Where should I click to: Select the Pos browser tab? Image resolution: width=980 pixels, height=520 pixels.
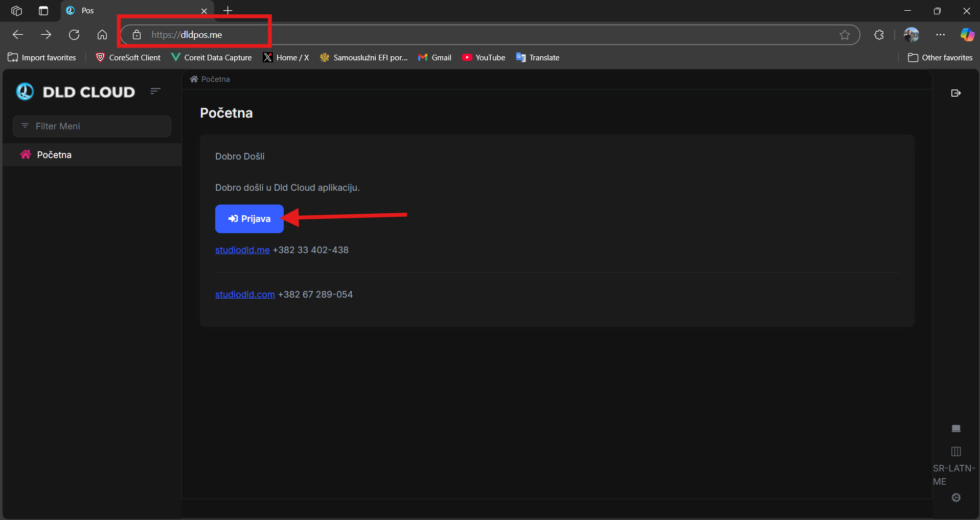[137, 11]
